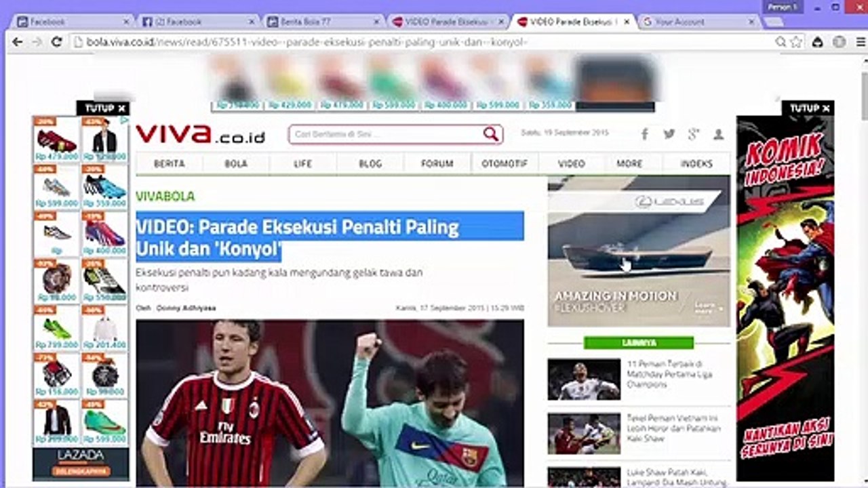
Task: Click the browser back arrow
Action: (x=18, y=42)
